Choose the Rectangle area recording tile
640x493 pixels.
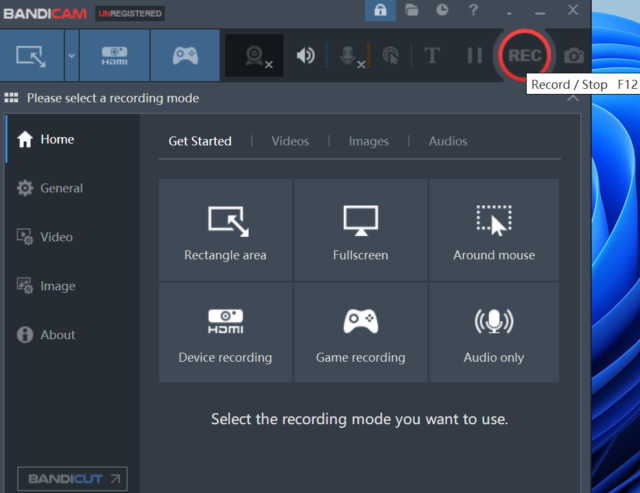click(225, 230)
